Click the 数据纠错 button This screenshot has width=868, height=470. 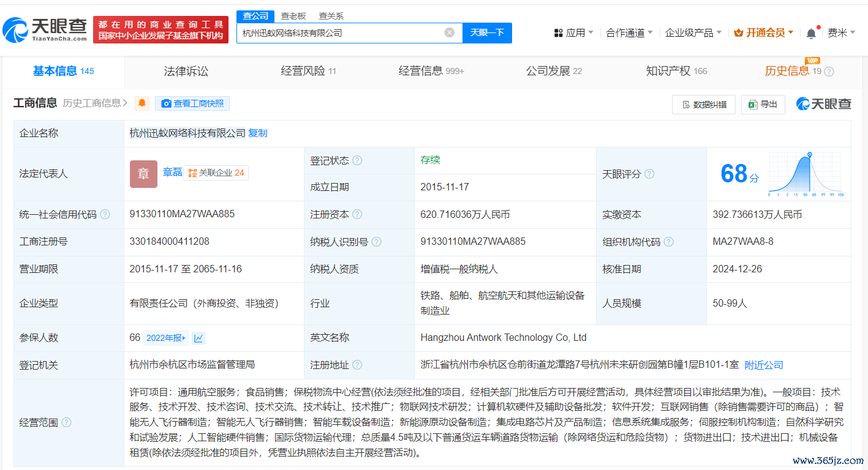click(x=704, y=105)
